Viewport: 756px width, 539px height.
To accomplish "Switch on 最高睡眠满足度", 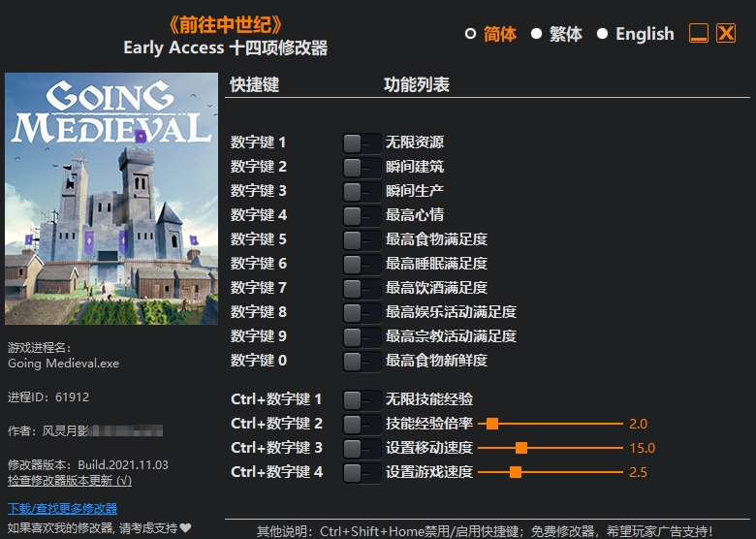I will pos(362,265).
